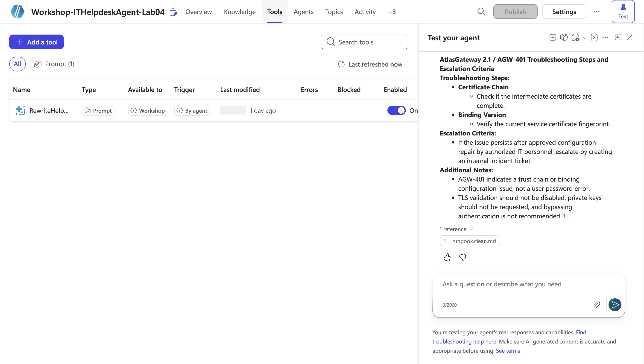Open the See terms link
The width and height of the screenshot is (644, 364).
508,351
